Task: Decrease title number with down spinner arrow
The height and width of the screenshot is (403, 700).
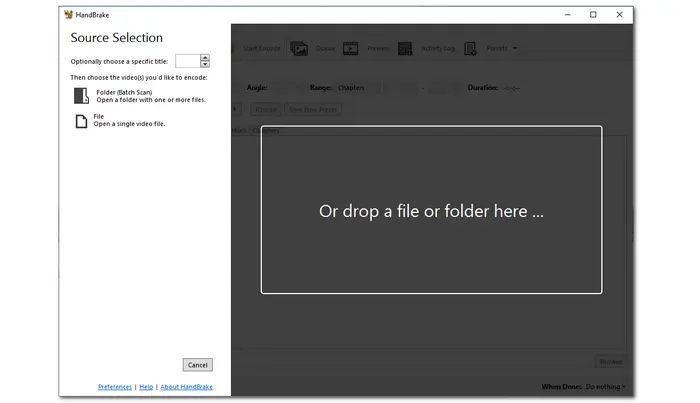Action: click(205, 64)
